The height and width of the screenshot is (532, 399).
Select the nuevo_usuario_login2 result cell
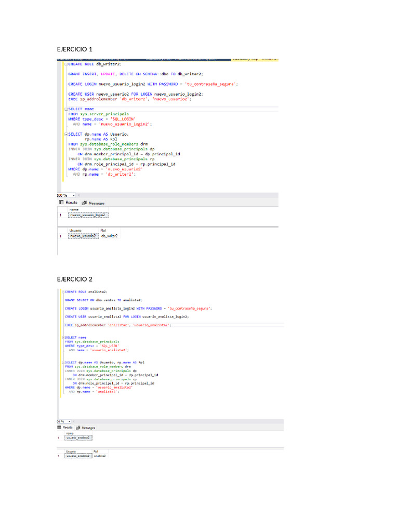[x=88, y=215]
